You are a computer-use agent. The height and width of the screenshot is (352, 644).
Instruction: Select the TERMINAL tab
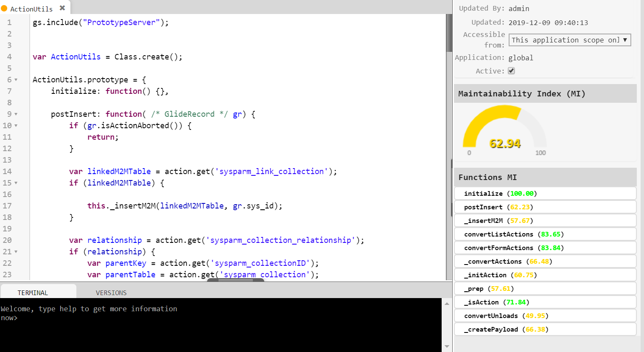[33, 293]
